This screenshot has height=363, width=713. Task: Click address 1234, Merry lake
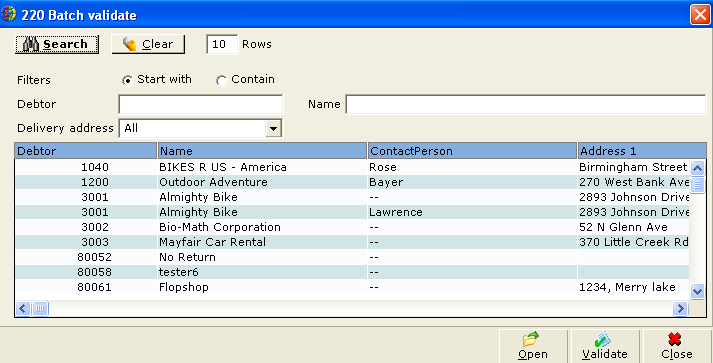(x=627, y=287)
